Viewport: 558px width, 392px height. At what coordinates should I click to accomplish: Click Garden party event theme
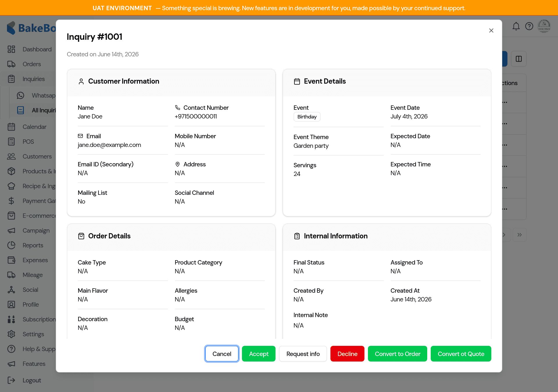coord(311,146)
